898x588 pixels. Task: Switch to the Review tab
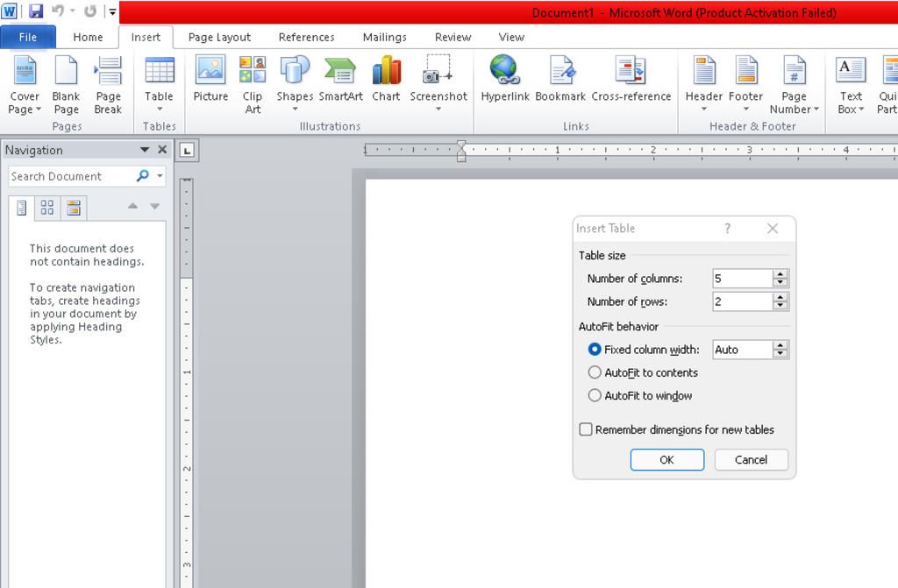tap(453, 37)
